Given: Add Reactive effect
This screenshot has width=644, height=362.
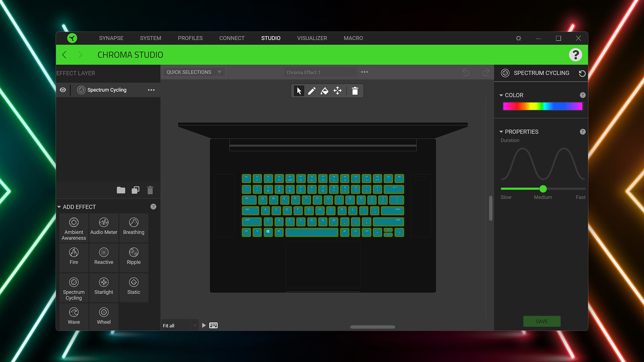Looking at the screenshot, I should (104, 258).
